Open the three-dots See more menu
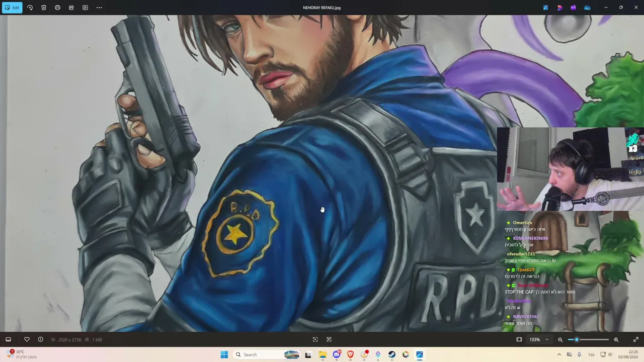 click(x=99, y=8)
